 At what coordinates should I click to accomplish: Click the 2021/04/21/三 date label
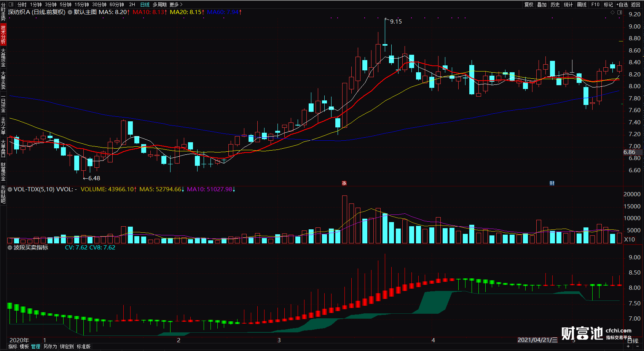[537, 340]
